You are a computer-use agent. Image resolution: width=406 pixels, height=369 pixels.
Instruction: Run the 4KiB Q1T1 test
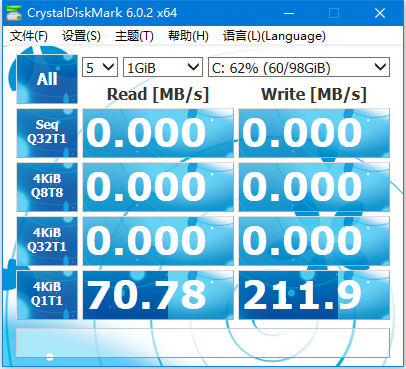point(47,295)
